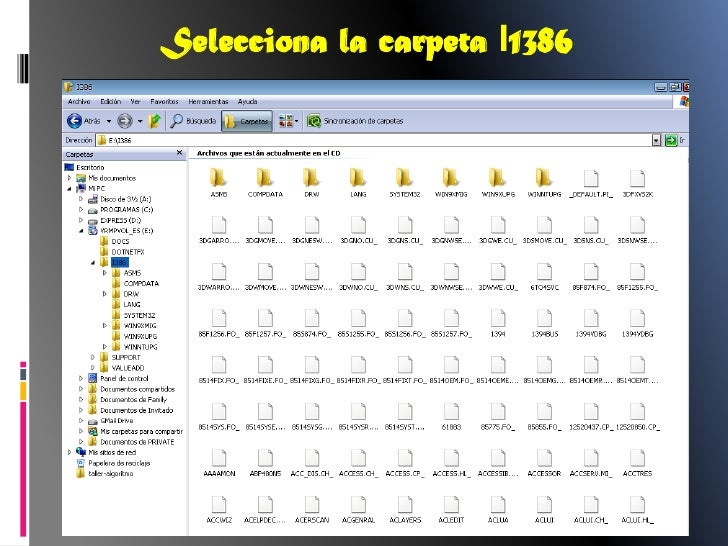Select the ACCTRES file icon

[x=637, y=457]
